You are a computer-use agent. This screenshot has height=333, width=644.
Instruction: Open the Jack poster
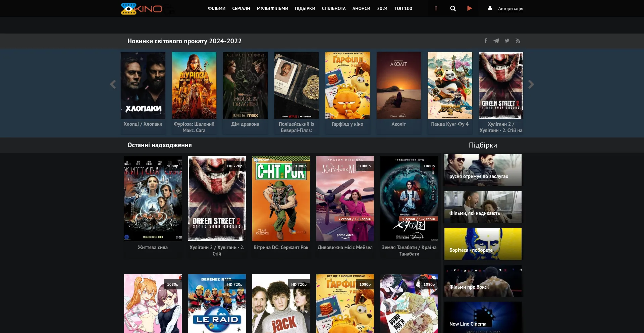coord(281,304)
